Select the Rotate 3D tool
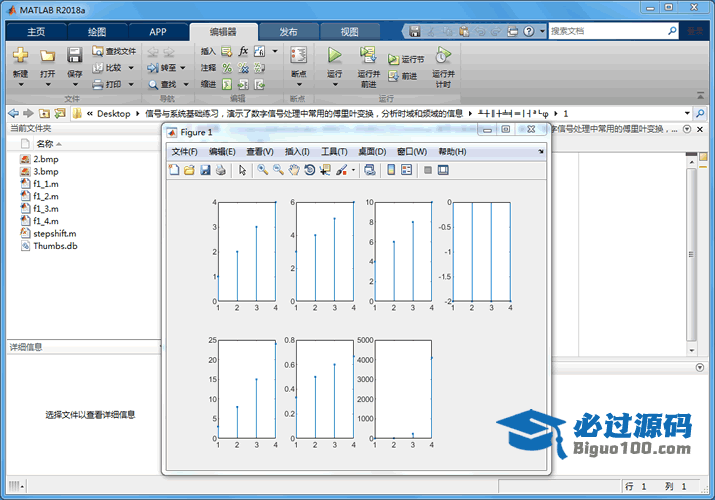 [310, 170]
